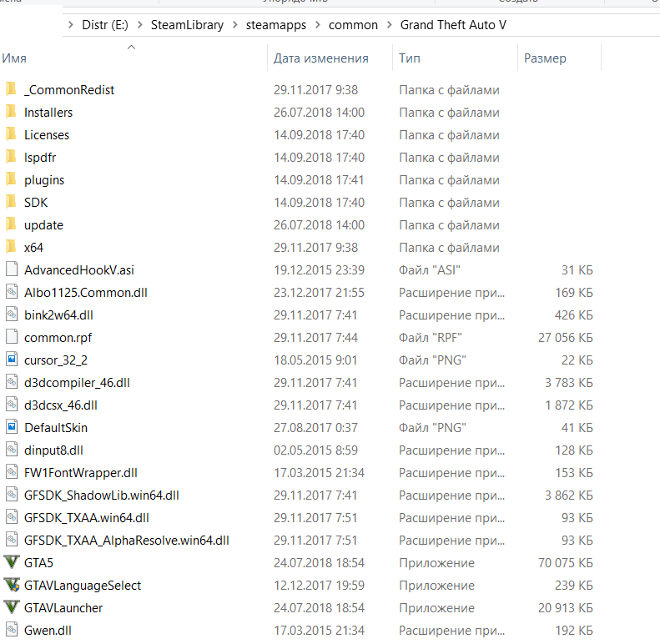Image resolution: width=660 pixels, height=644 pixels.
Task: Select the folder name plugins
Action: [44, 179]
